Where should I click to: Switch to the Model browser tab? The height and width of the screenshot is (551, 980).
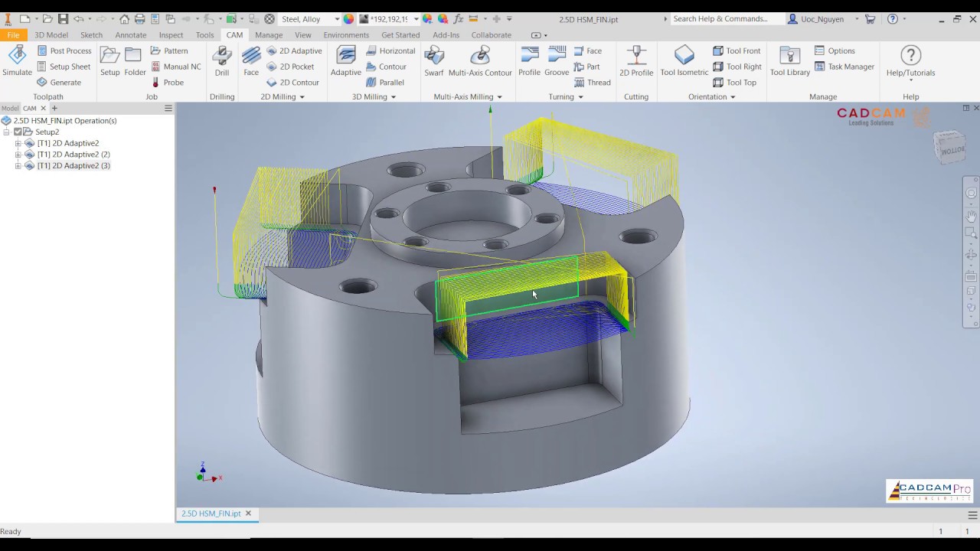pyautogui.click(x=10, y=109)
